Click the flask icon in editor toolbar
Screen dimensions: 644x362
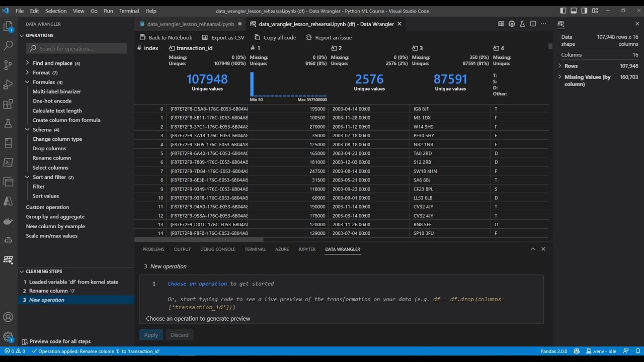[522, 24]
